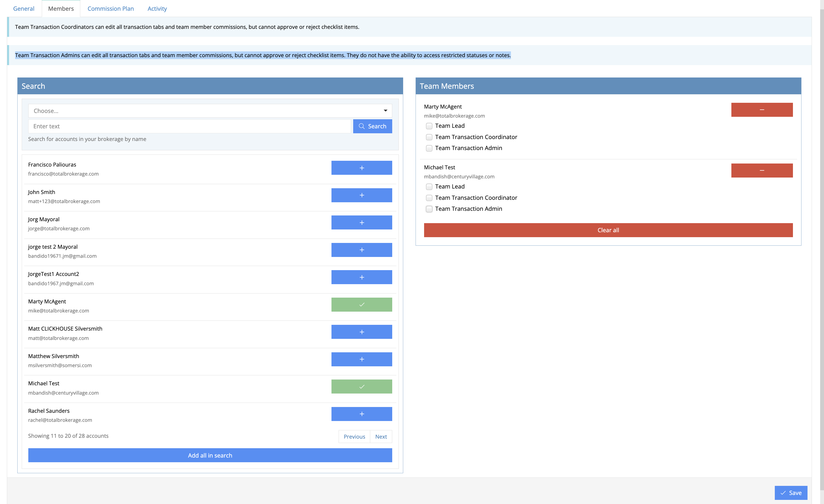Screen dimensions: 824x504
Task: Remove Marty McAgent with minus button
Action: [761, 110]
